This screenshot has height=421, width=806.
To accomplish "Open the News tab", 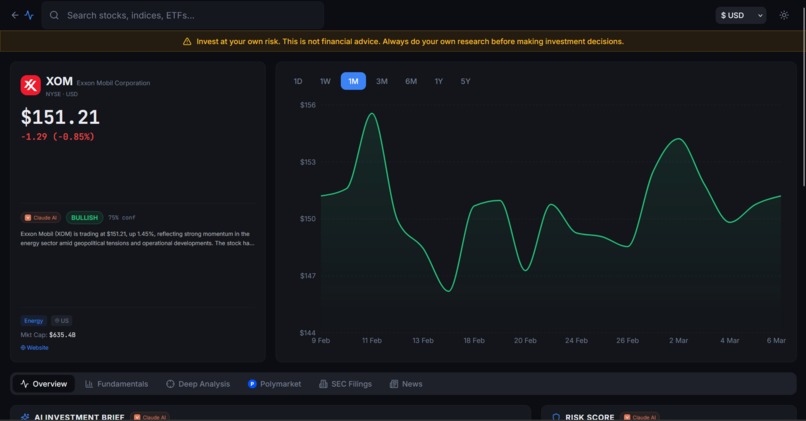I will tap(406, 384).
